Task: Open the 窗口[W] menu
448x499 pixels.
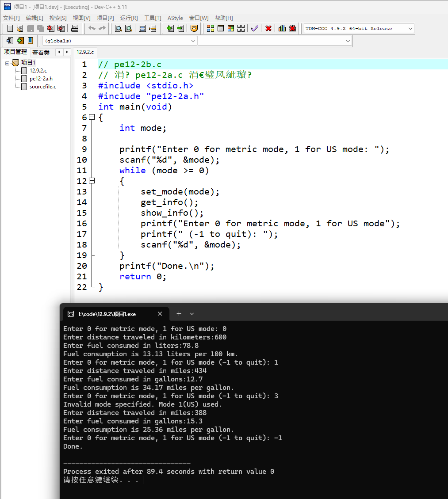Action: pyautogui.click(x=199, y=18)
